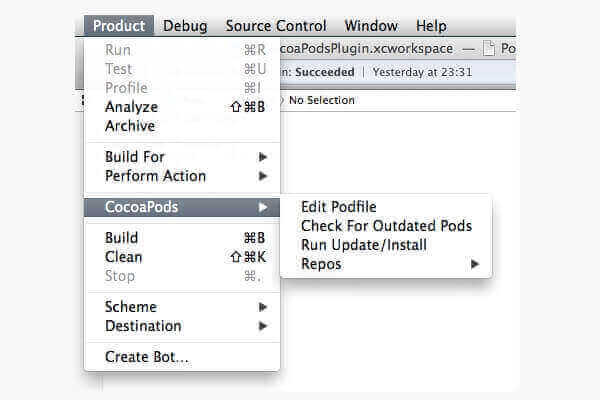This screenshot has height=400, width=600.
Task: Click Run Update/Install
Action: pyautogui.click(x=364, y=245)
